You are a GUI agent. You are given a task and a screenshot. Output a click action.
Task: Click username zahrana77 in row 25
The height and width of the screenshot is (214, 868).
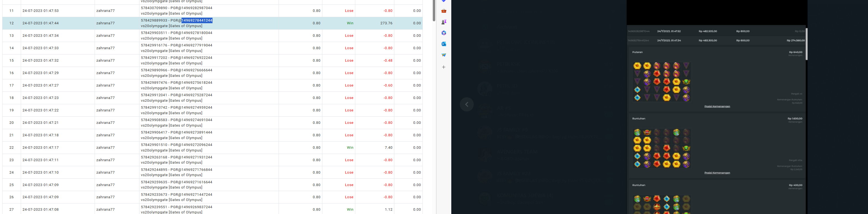[x=105, y=185]
